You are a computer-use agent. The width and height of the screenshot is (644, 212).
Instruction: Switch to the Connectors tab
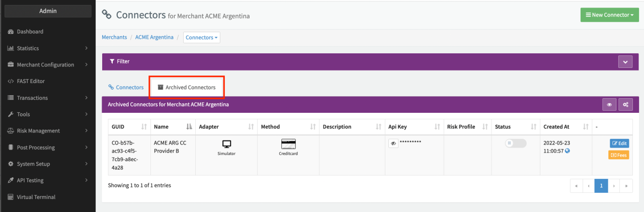coord(126,87)
